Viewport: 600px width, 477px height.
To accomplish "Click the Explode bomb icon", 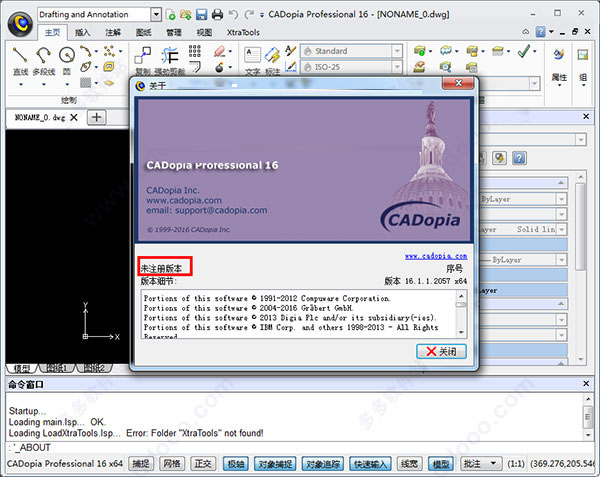I will pos(219,67).
